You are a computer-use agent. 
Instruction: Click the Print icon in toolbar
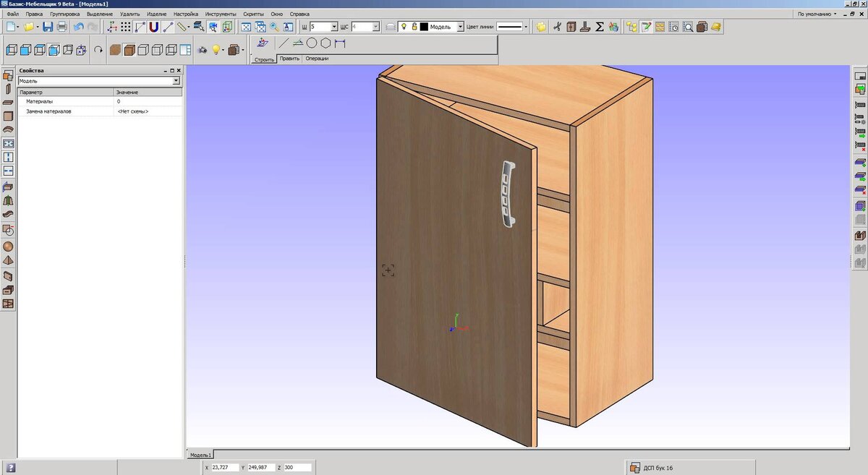[x=61, y=27]
